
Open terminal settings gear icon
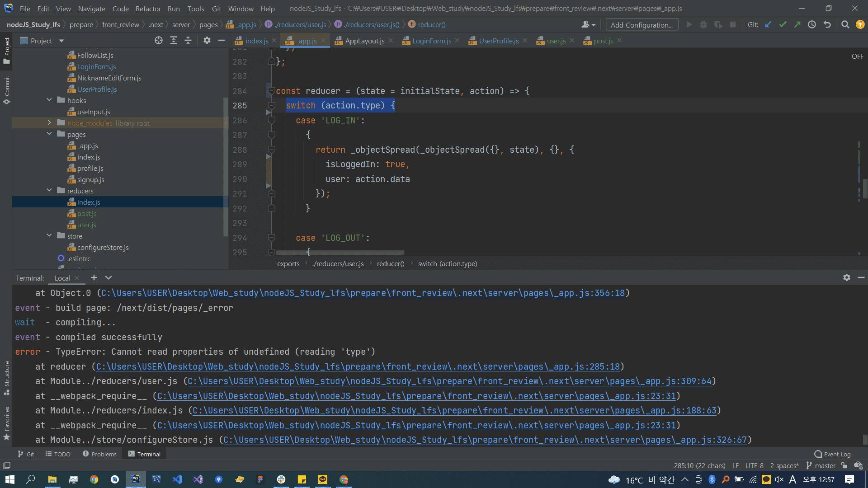(x=846, y=277)
